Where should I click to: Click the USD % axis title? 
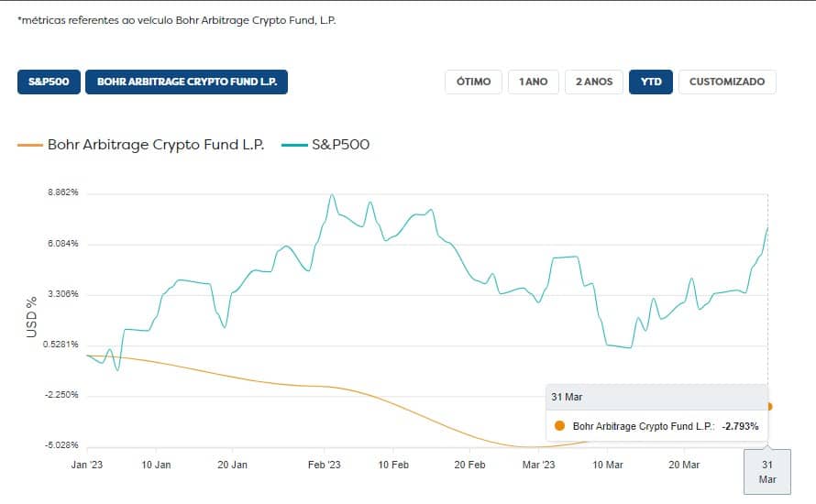click(x=32, y=317)
